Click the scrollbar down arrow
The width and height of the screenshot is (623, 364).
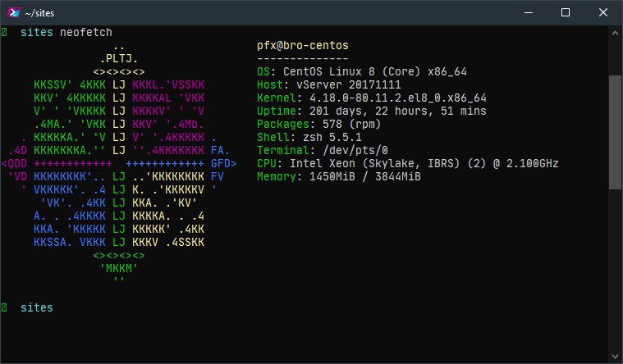click(615, 356)
